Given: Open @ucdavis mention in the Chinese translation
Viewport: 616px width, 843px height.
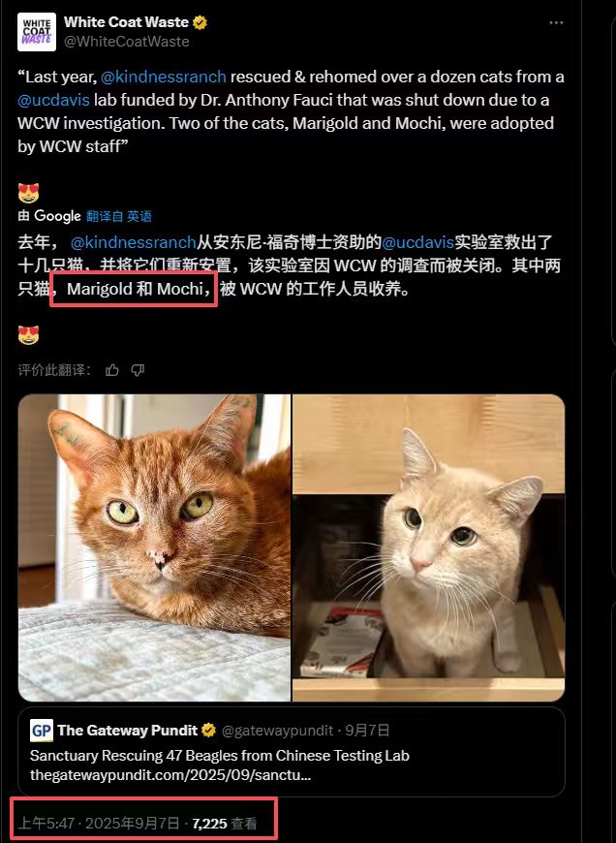Looking at the screenshot, I should [417, 242].
